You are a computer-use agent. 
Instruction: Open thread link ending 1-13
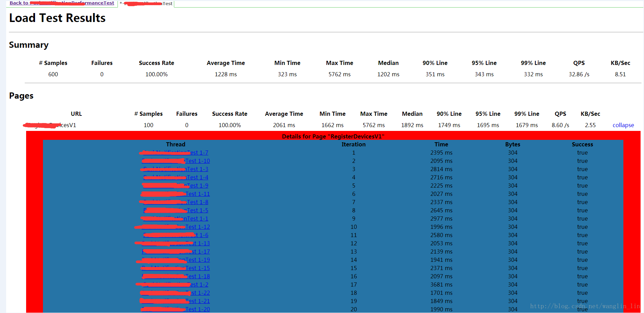(x=176, y=243)
